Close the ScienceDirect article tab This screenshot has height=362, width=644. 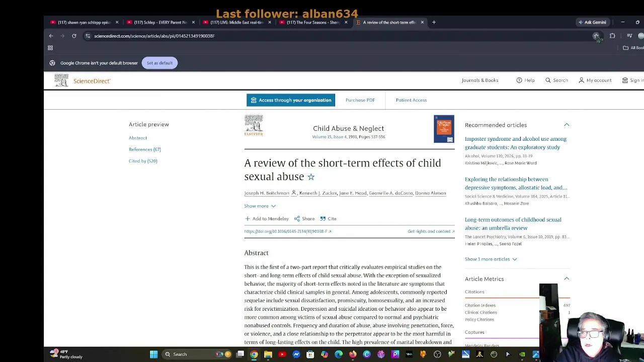click(x=422, y=22)
